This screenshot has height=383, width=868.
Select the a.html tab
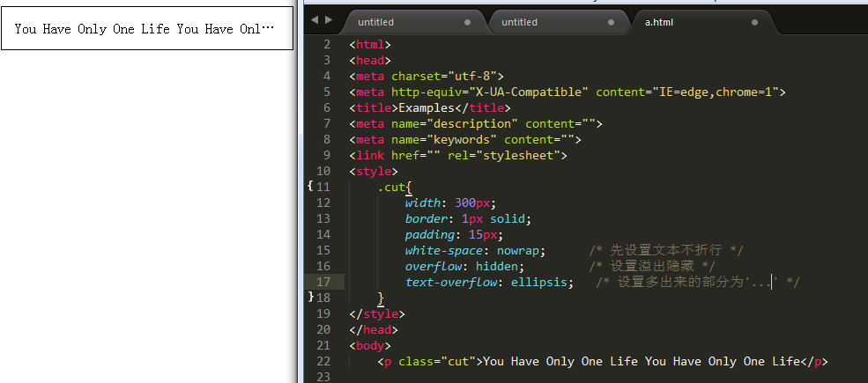tap(659, 22)
